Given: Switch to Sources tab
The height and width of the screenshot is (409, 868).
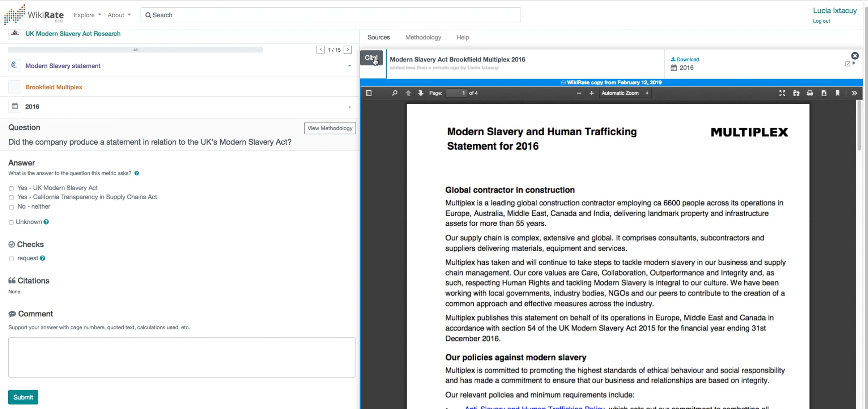Looking at the screenshot, I should pyautogui.click(x=379, y=37).
